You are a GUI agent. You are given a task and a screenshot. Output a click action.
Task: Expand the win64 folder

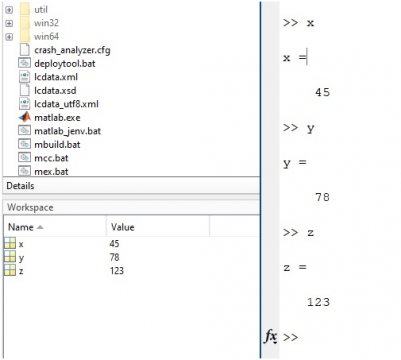click(9, 36)
